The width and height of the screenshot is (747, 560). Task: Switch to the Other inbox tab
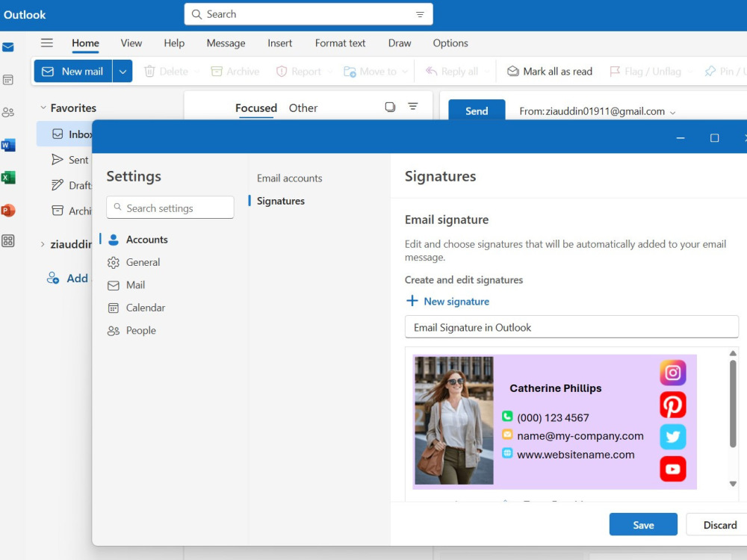point(303,108)
